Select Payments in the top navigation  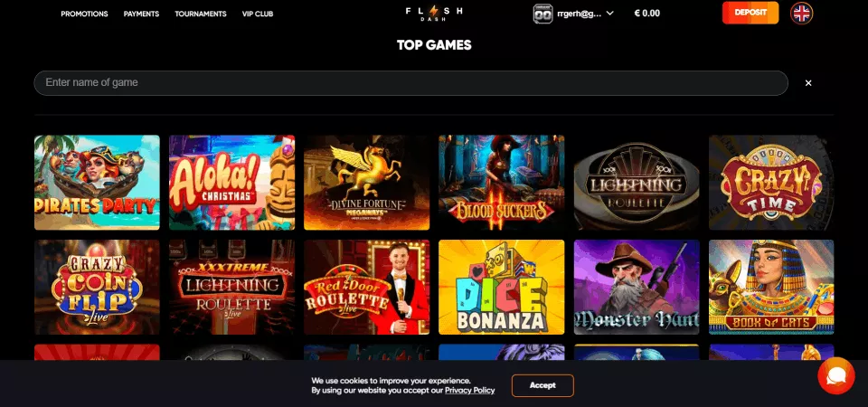pos(141,14)
